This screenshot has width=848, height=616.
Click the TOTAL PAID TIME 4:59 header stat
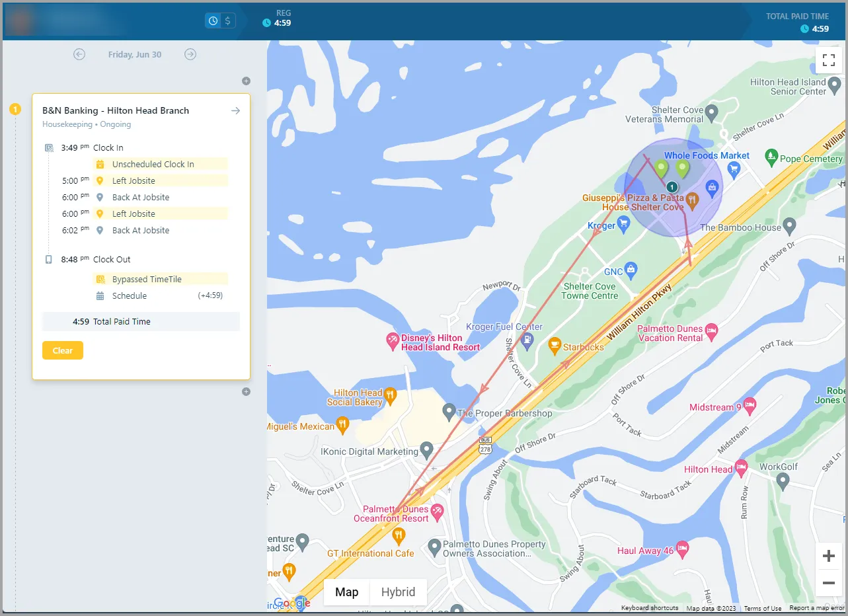point(798,22)
